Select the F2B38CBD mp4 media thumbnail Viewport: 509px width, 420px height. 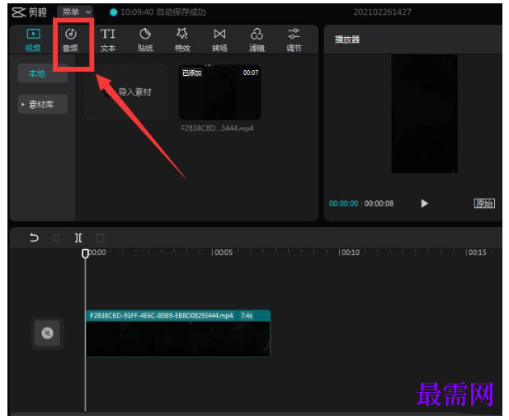tap(219, 92)
